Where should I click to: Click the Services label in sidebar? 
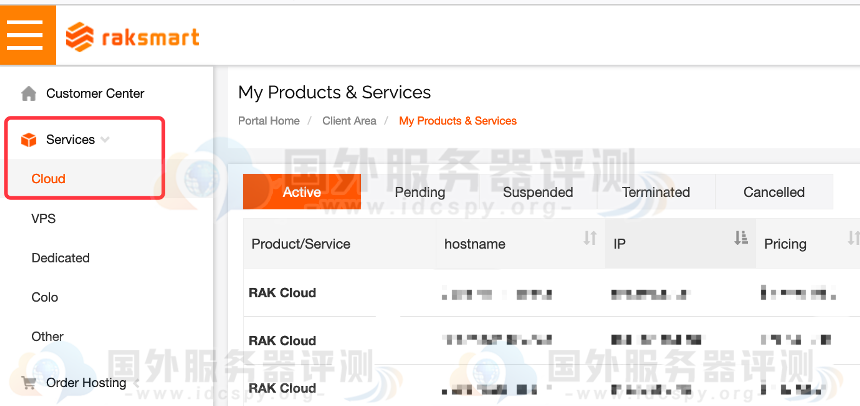coord(70,140)
